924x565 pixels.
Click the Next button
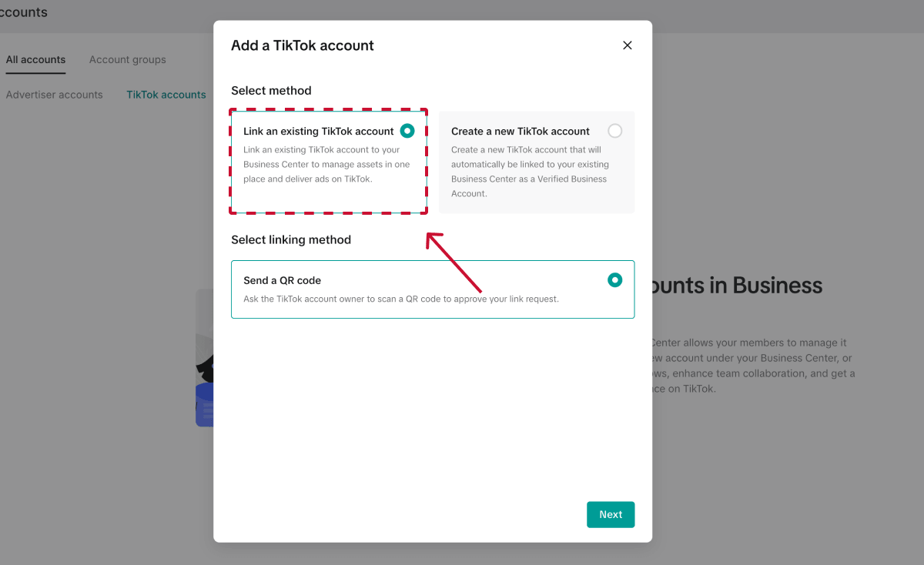611,515
